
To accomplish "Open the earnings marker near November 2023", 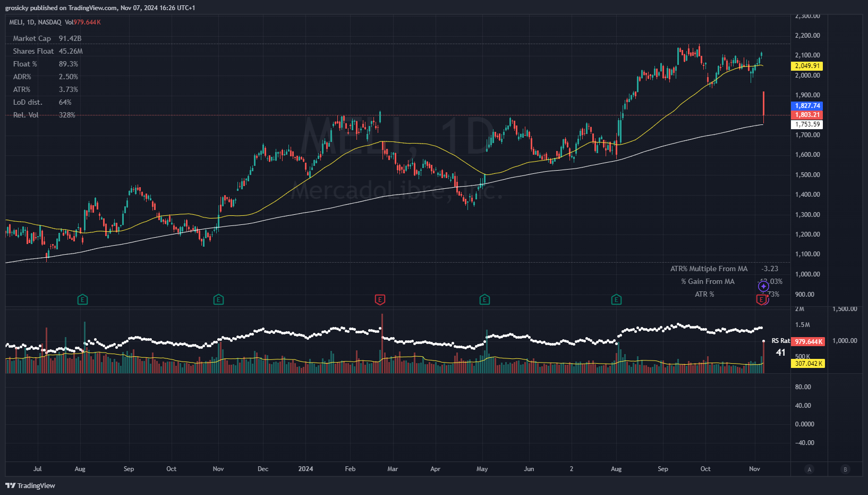I will tap(218, 300).
